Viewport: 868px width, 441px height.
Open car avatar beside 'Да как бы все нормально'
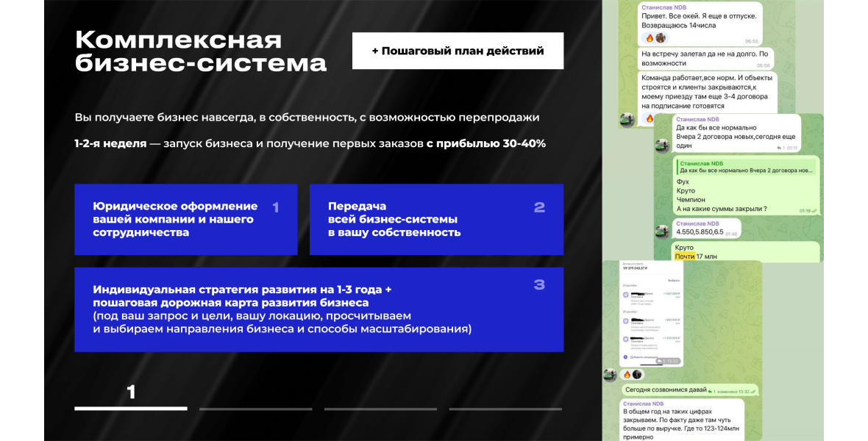(662, 146)
